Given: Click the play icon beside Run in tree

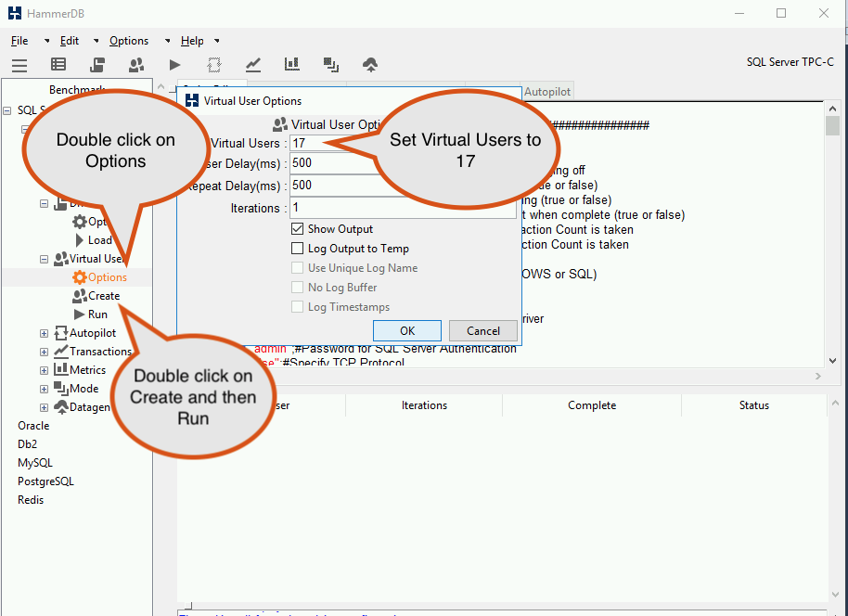Looking at the screenshot, I should pos(80,314).
